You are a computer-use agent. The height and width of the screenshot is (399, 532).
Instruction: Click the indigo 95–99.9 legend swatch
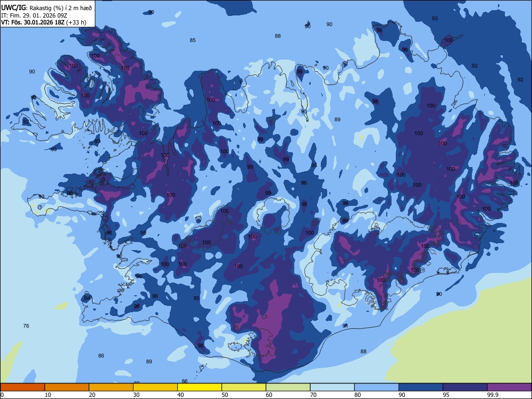[x=465, y=387]
